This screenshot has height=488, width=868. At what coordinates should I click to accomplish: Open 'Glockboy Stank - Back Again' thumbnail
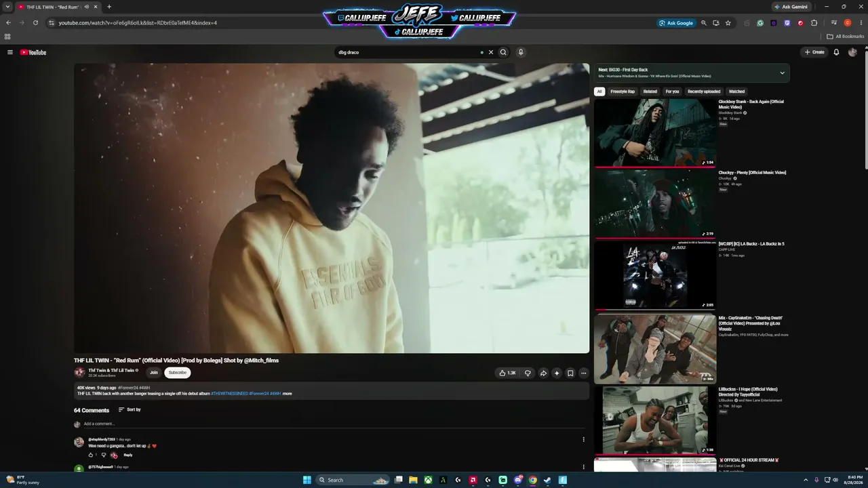click(655, 132)
